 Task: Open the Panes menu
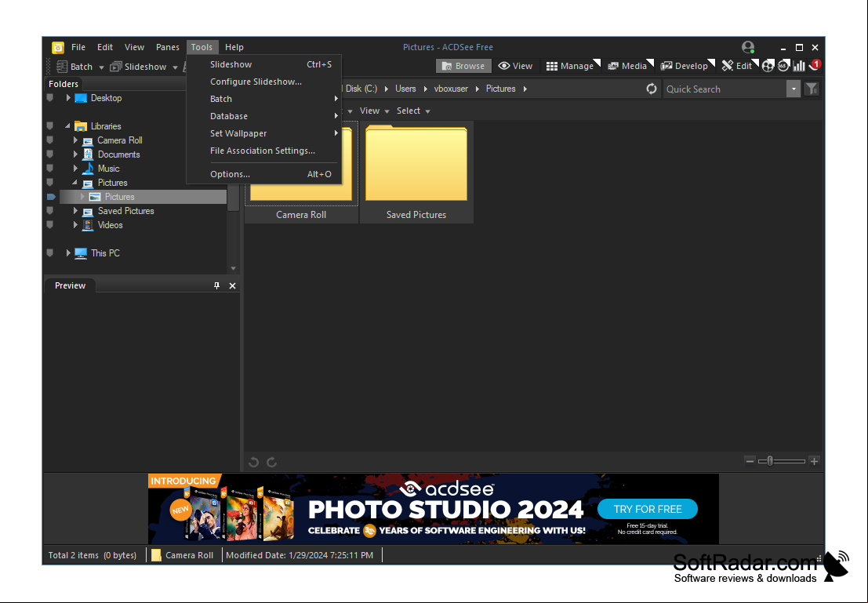coord(167,47)
